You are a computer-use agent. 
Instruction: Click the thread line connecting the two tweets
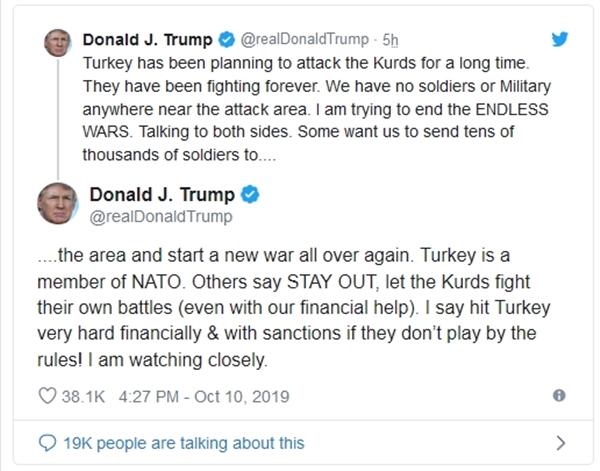click(x=57, y=120)
